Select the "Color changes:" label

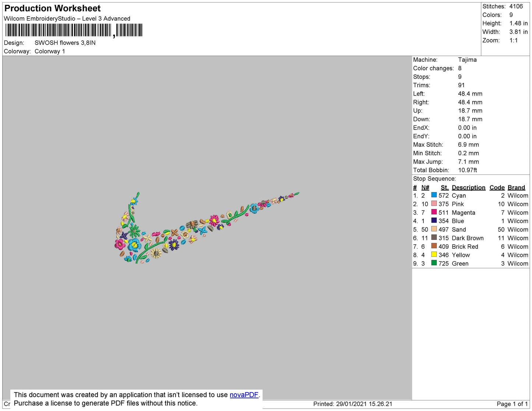[433, 68]
